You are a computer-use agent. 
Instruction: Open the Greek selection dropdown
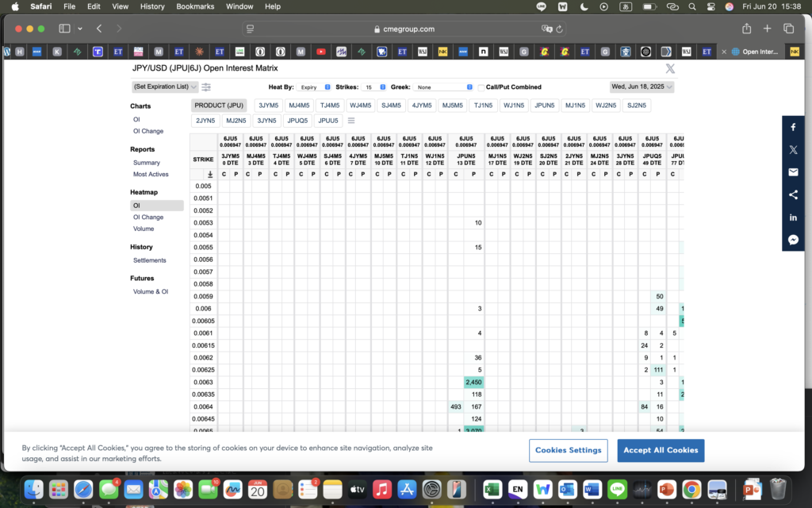442,87
